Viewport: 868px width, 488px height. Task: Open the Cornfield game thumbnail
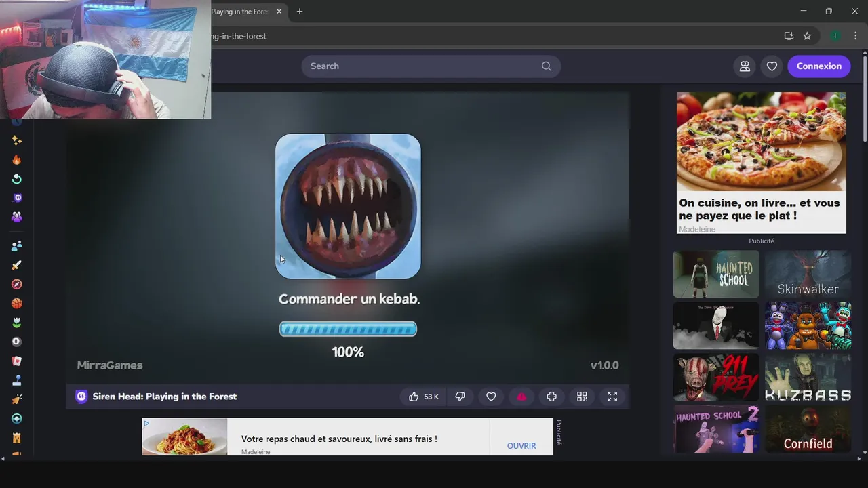pos(808,428)
